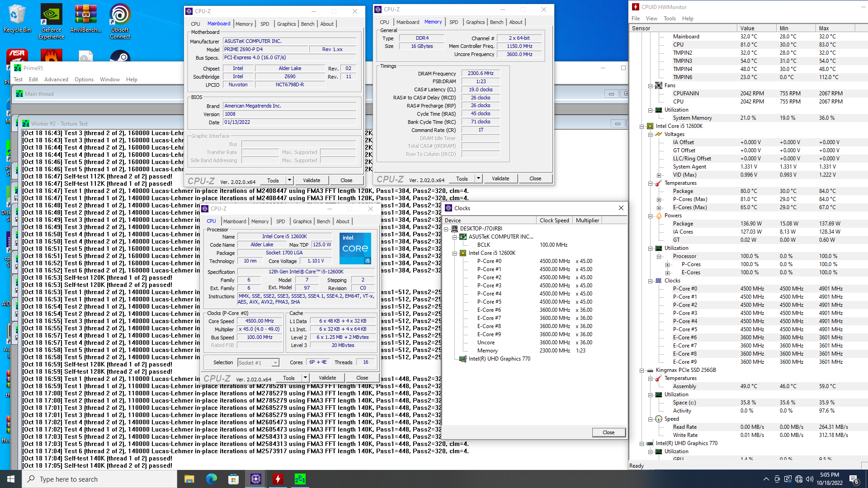868x488 pixels.
Task: Open Tools menu in HWMonitor
Action: click(x=670, y=19)
